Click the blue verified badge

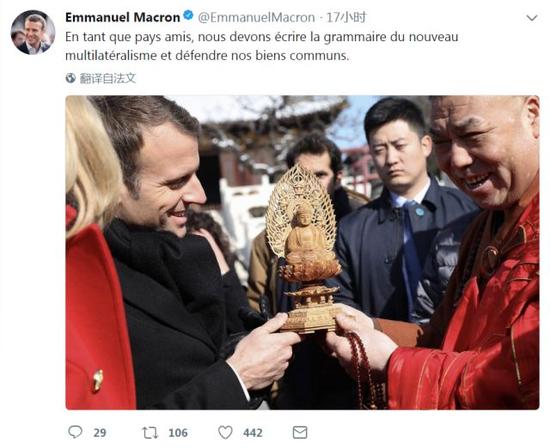coord(188,16)
